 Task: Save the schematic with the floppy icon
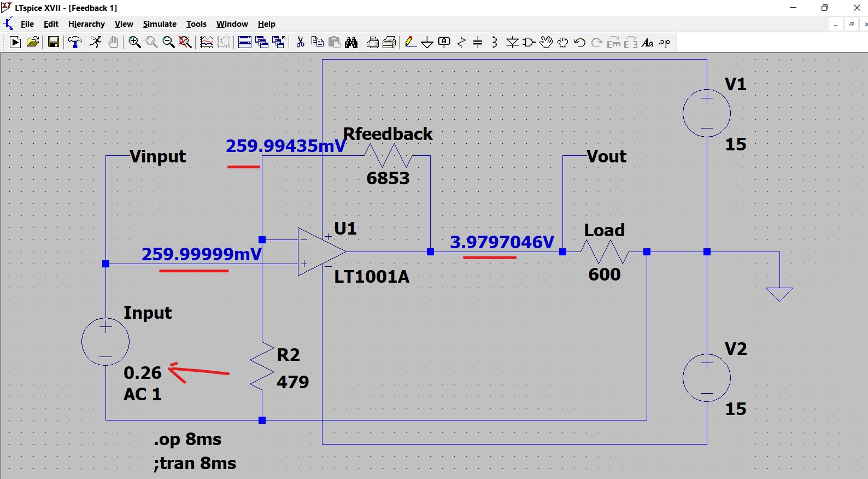[x=54, y=43]
